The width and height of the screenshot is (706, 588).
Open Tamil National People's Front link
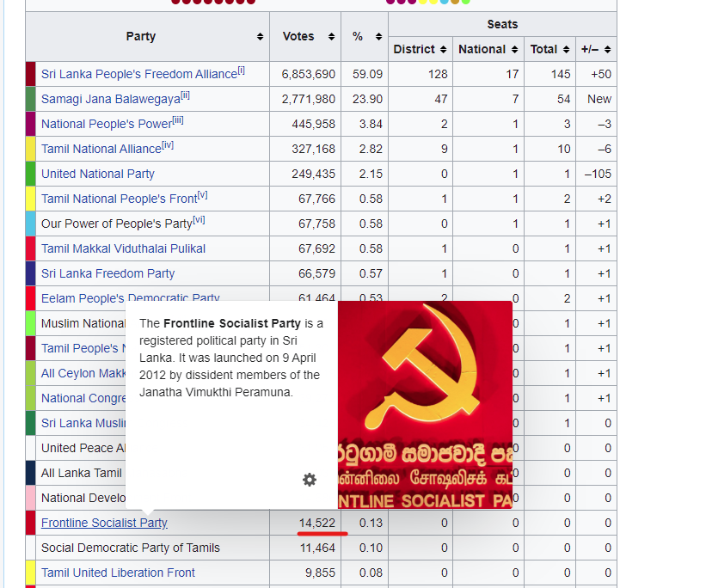(x=120, y=199)
